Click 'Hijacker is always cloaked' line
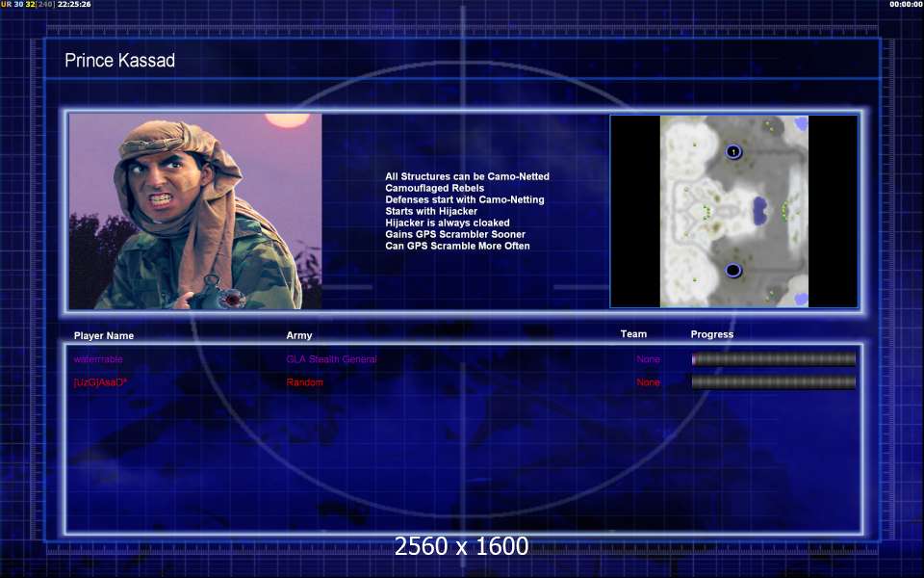Viewport: 924px width, 578px height. click(x=448, y=223)
